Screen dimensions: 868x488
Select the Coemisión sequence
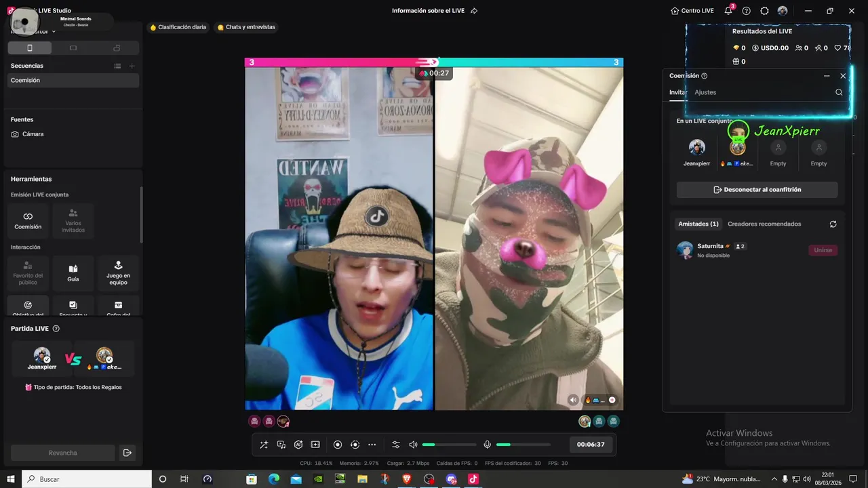coord(73,80)
